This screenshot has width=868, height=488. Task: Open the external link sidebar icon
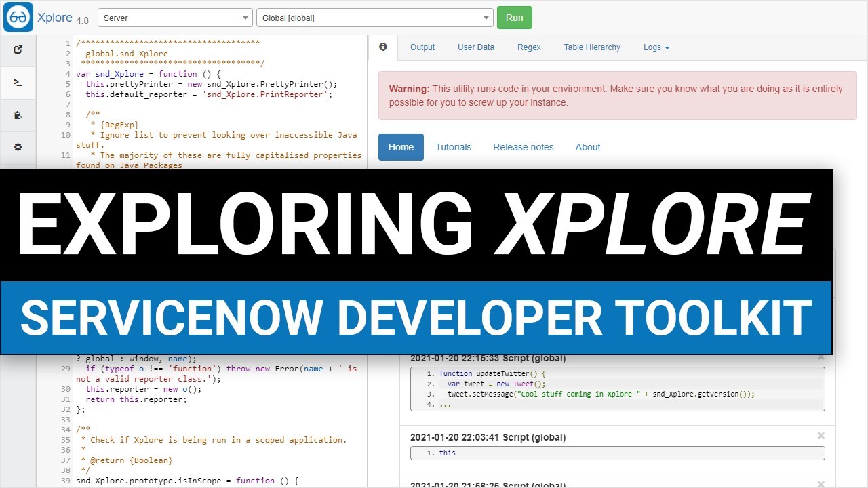tap(18, 49)
